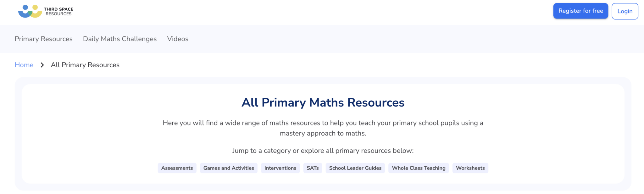Screen dimensions: 644x194
Task: Jump to the Assessments category
Action: (x=177, y=168)
